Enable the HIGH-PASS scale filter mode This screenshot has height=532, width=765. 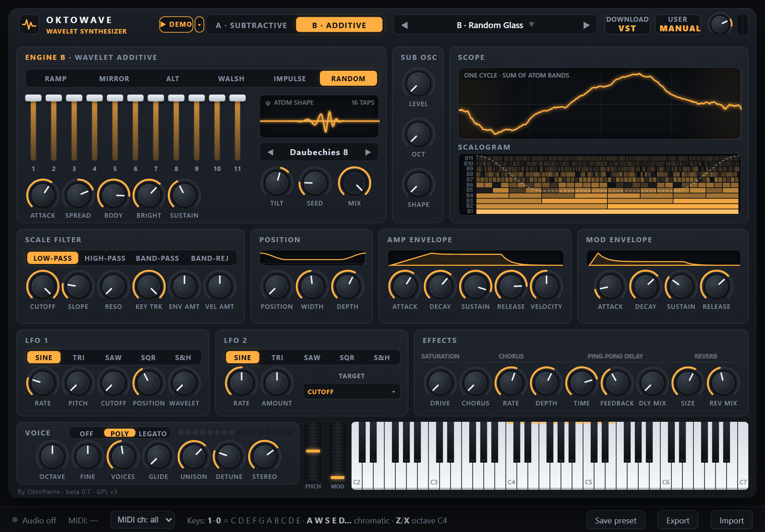[x=105, y=258]
